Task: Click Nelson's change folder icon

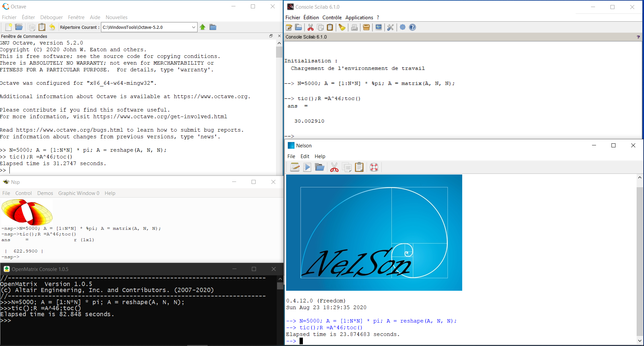Action: pos(320,167)
